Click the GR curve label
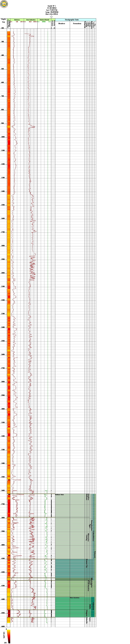This screenshot has width=130, height=644. tap(17, 22)
